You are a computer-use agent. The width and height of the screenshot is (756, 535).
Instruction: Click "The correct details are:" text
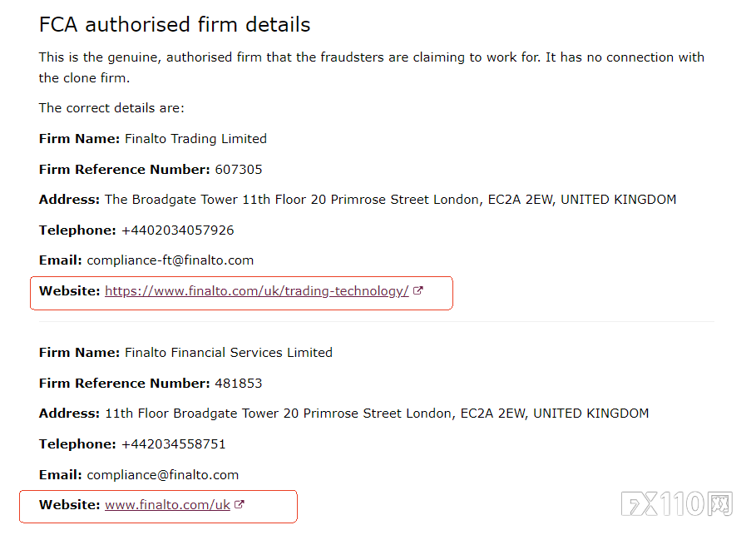point(111,108)
